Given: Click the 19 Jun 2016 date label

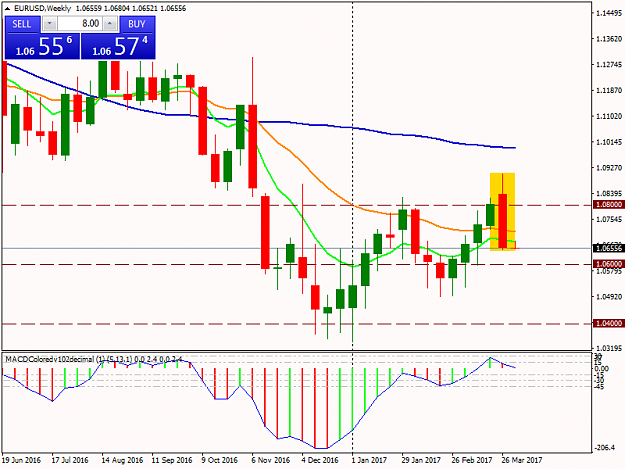Looking at the screenshot, I should [22, 460].
